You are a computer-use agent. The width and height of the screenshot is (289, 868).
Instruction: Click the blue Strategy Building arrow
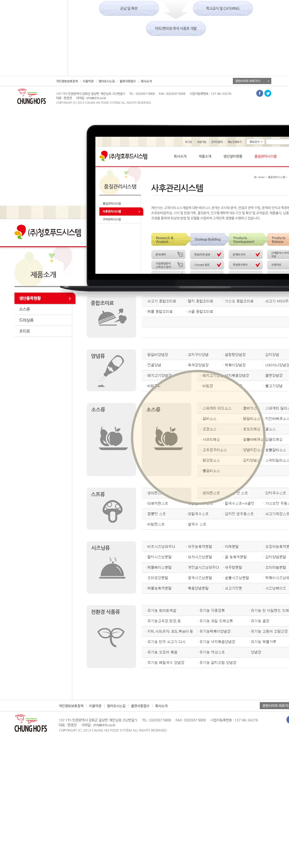[209, 240]
